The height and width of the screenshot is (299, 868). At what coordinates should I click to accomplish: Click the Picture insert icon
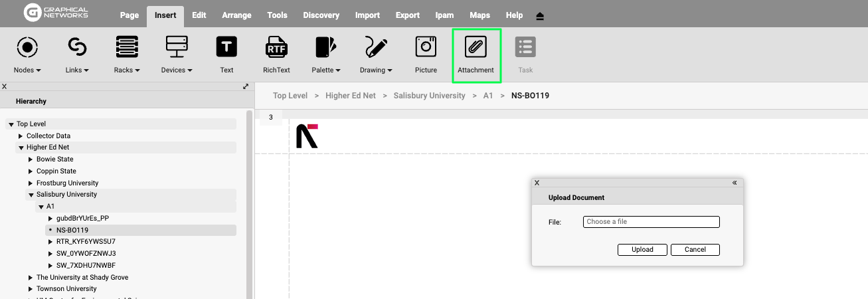pyautogui.click(x=426, y=47)
